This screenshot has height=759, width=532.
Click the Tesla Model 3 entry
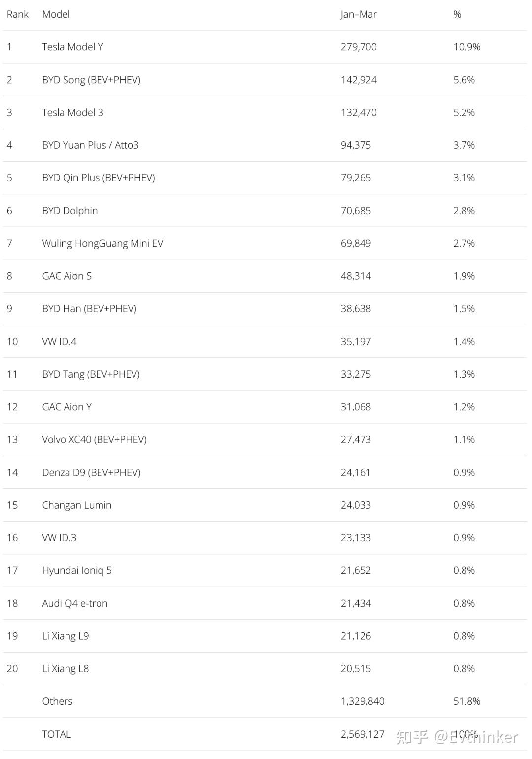pyautogui.click(x=72, y=112)
